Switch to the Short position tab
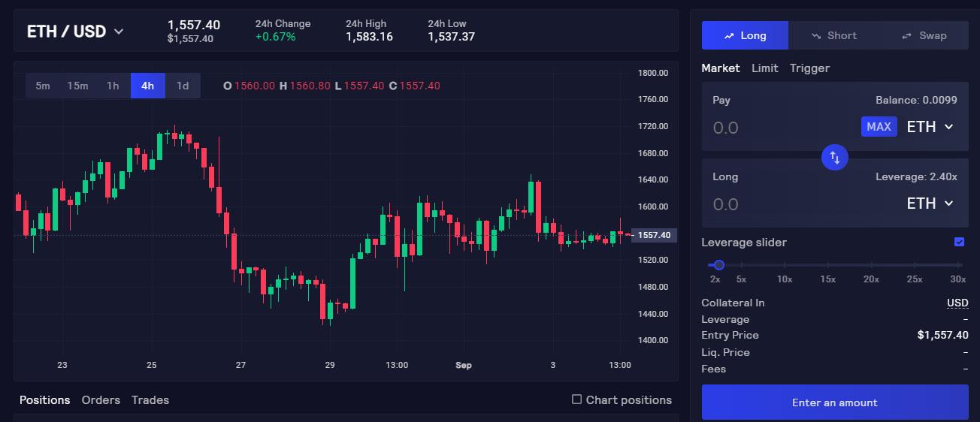Image resolution: width=980 pixels, height=422 pixels. click(833, 35)
